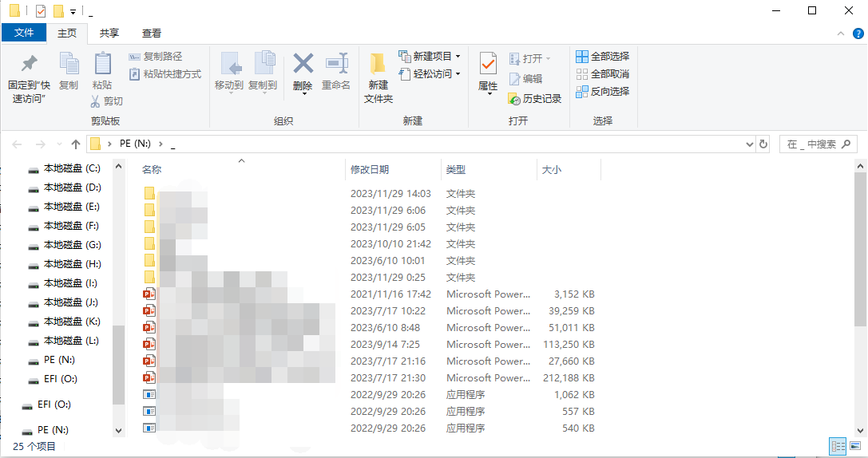Click the 复制 copy icon in ribbon
Image resolution: width=868 pixels, height=458 pixels.
point(69,64)
